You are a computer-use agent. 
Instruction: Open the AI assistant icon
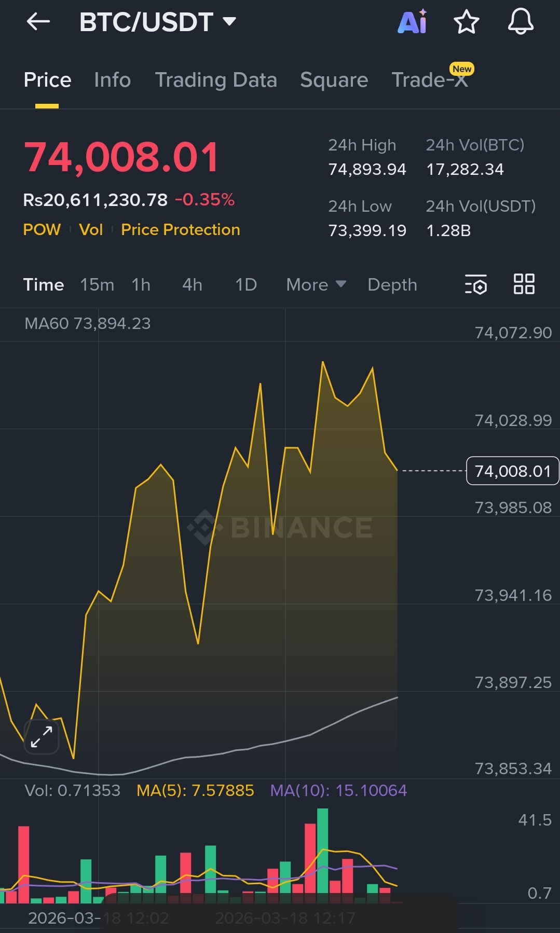413,22
